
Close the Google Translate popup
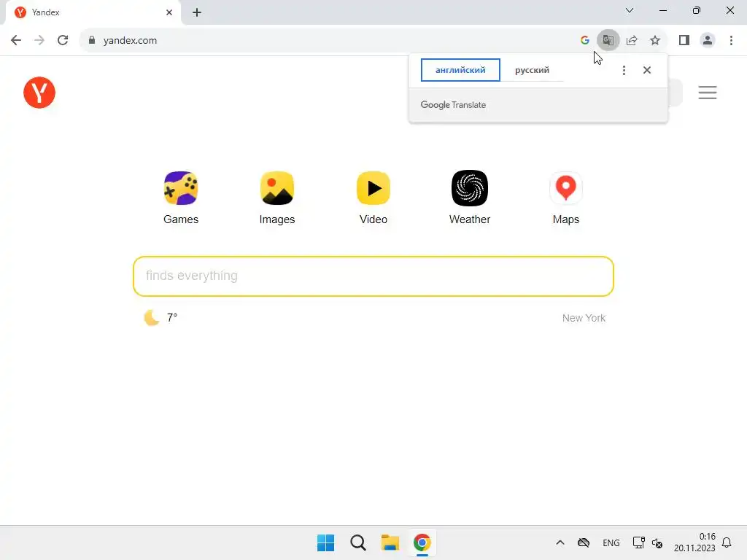(x=646, y=70)
